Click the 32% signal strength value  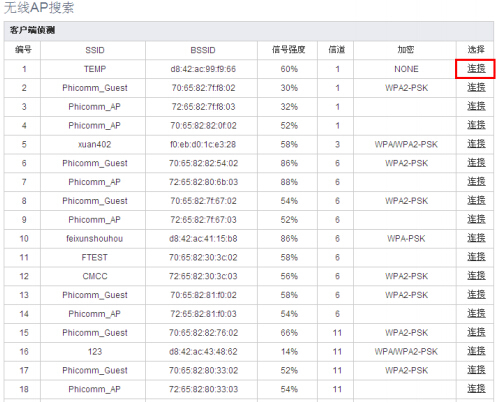click(x=289, y=107)
